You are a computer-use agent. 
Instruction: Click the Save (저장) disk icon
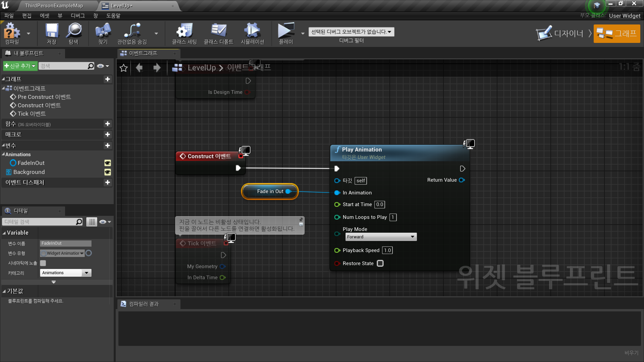tap(52, 31)
